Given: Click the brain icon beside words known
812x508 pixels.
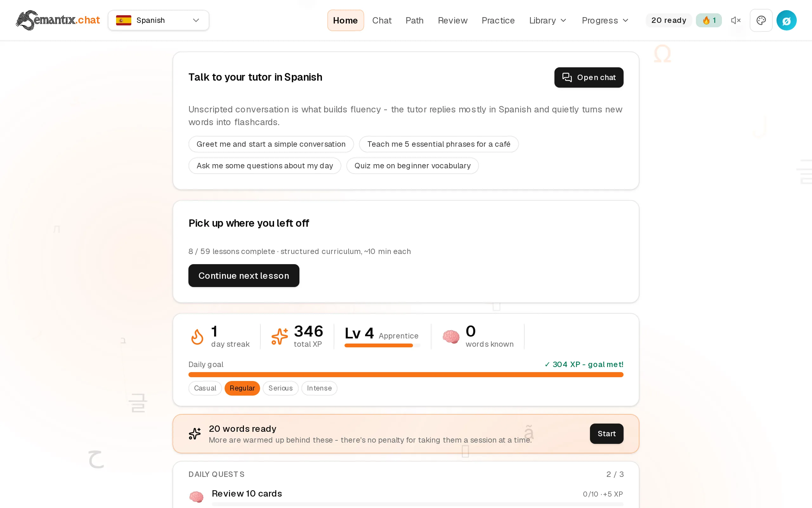Looking at the screenshot, I should (x=451, y=337).
